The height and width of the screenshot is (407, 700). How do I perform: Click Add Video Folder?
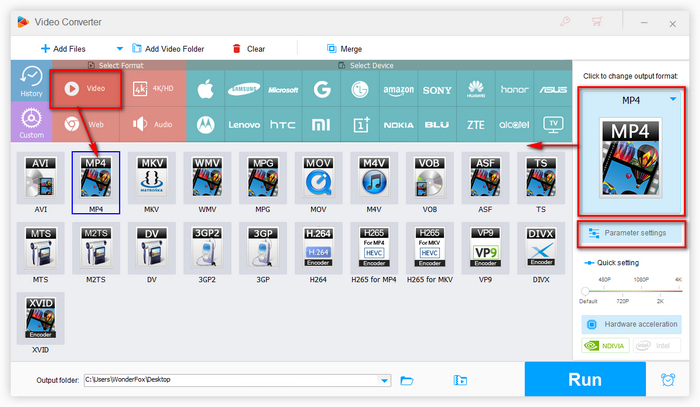coord(168,49)
